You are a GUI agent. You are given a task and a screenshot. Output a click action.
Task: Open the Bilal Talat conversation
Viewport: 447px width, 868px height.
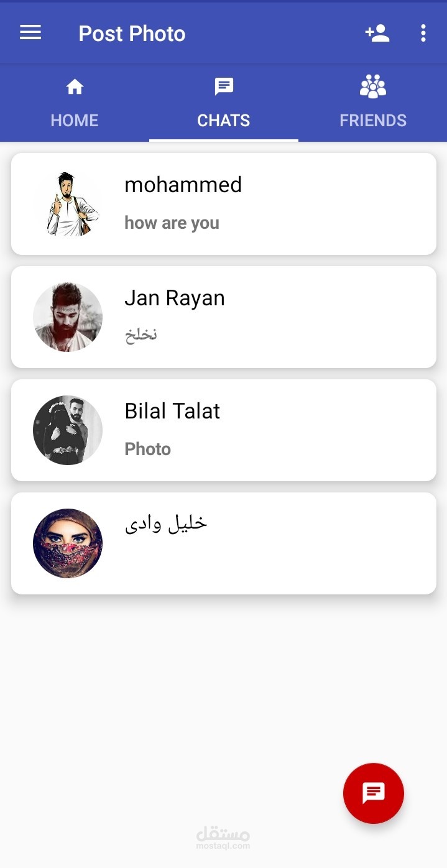pos(172,411)
